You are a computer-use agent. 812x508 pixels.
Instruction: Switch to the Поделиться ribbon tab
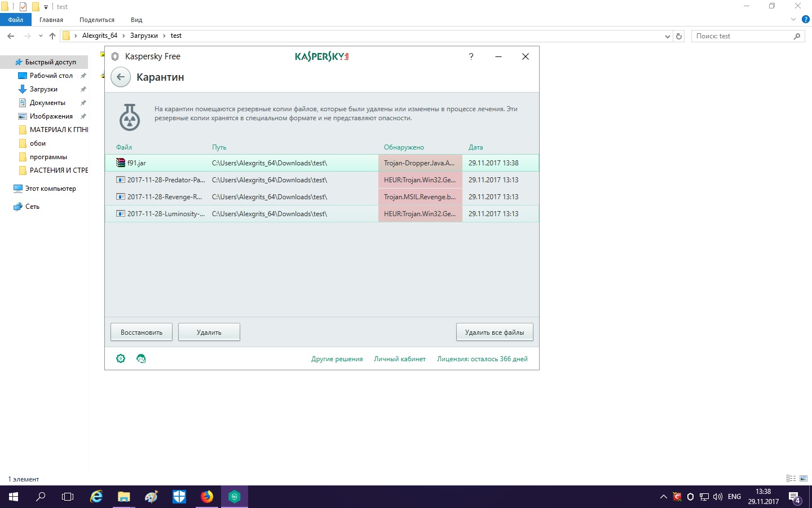tap(97, 20)
